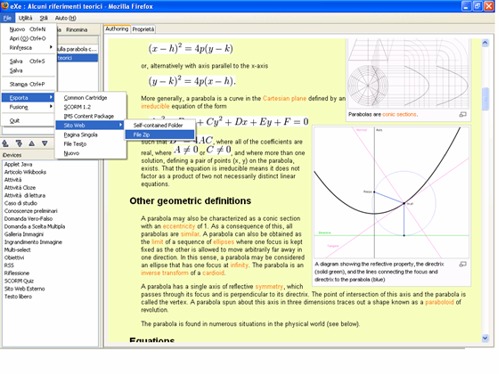Open the conic sections link
This screenshot has height=374, width=500.
pyautogui.click(x=399, y=114)
